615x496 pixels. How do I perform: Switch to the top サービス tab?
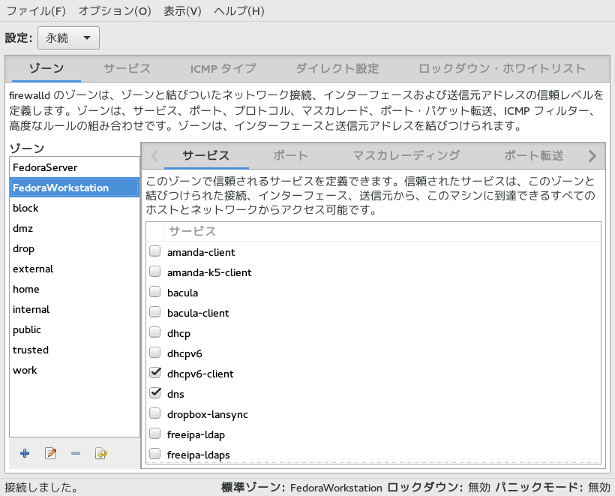[127, 69]
